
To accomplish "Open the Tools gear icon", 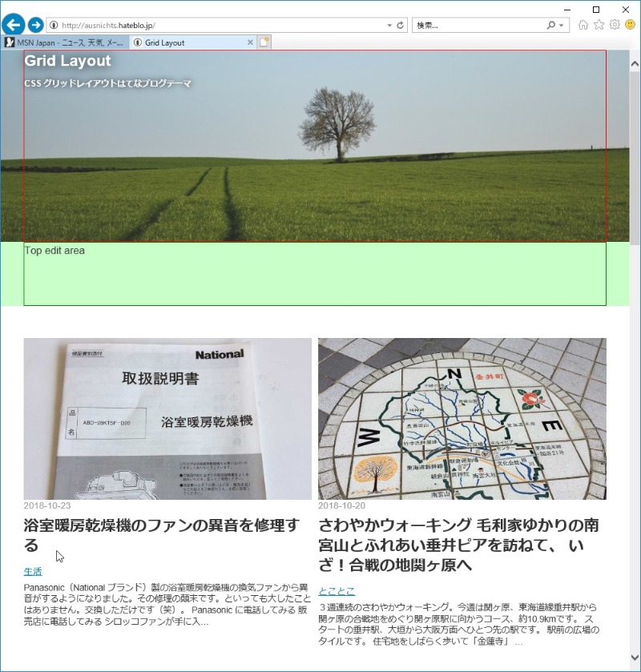I will (x=615, y=25).
